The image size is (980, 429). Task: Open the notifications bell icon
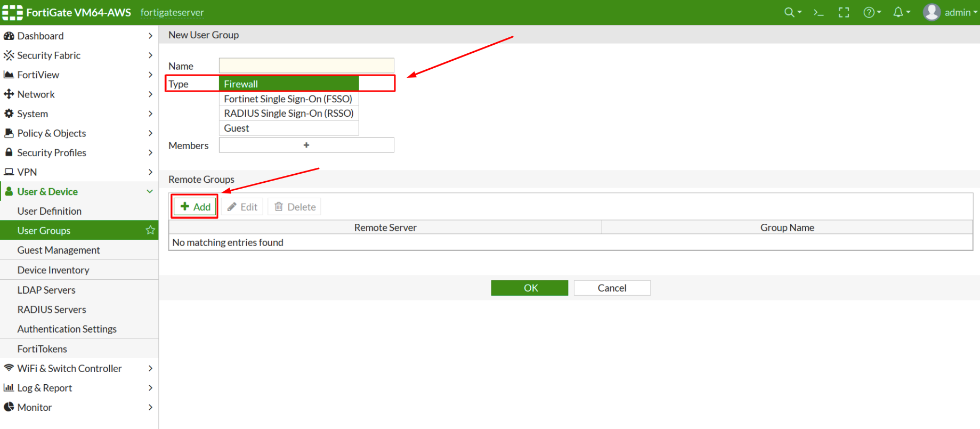(898, 12)
